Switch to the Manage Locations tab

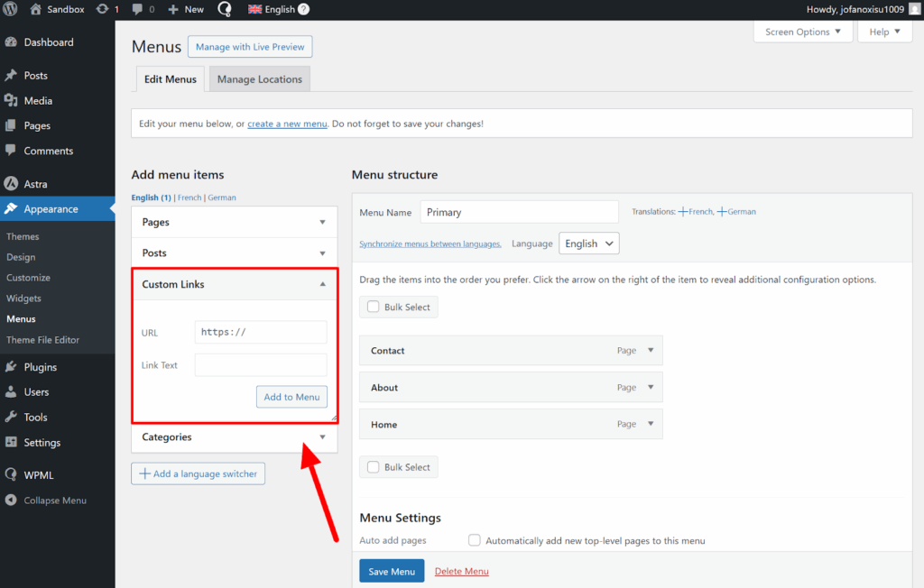pyautogui.click(x=259, y=79)
